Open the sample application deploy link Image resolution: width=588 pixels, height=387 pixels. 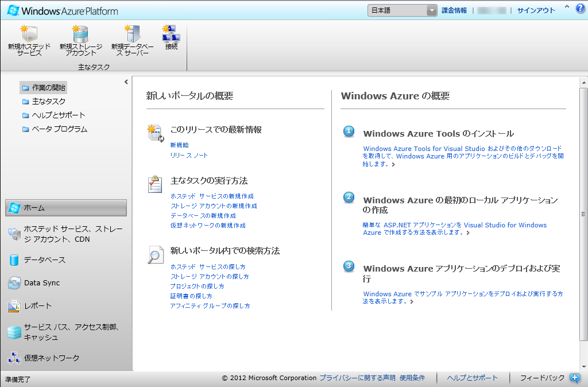coord(463,297)
